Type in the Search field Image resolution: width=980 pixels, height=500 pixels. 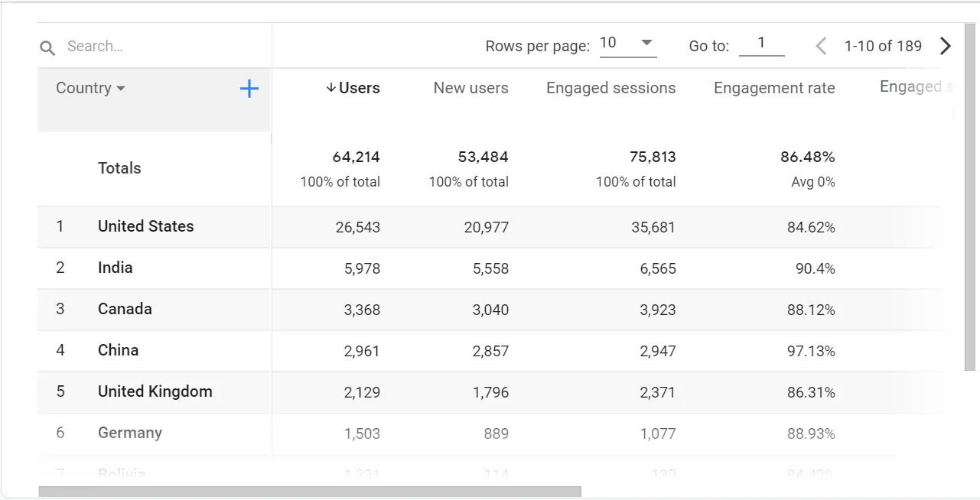tap(161, 47)
